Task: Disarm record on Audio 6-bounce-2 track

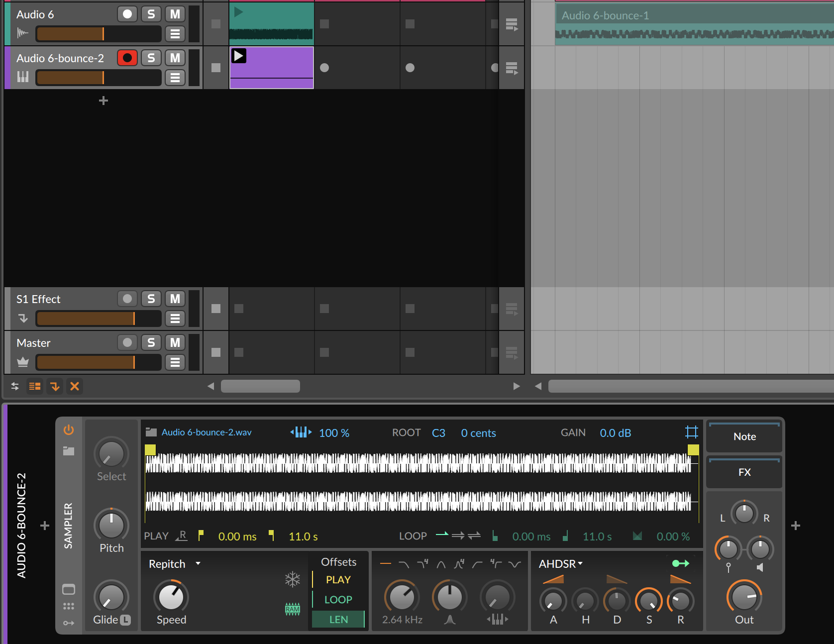Action: 127,58
